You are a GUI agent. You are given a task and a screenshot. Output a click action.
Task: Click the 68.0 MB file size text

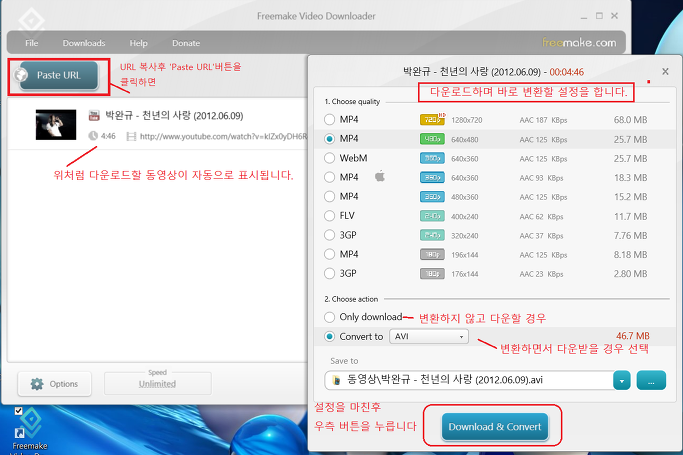(630, 120)
